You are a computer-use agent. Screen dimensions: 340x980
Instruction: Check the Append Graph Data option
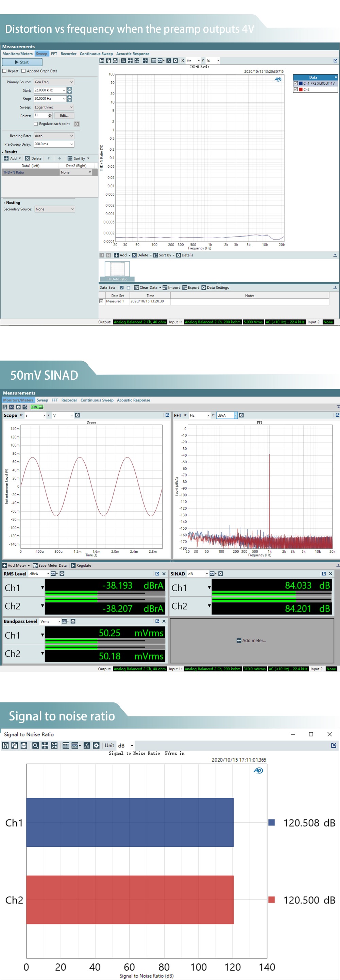[x=23, y=71]
